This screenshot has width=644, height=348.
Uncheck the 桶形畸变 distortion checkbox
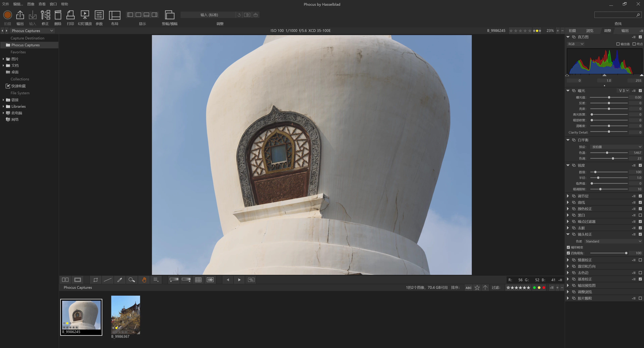tap(568, 247)
